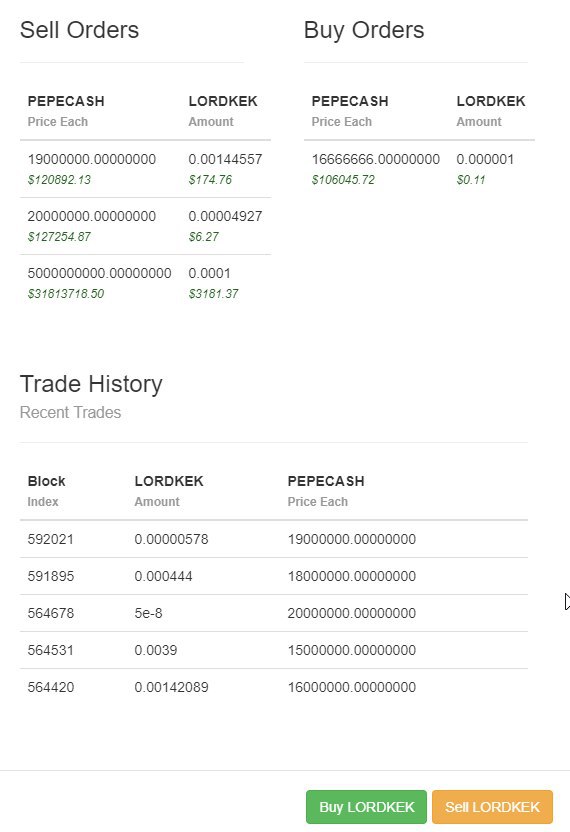The height and width of the screenshot is (832, 570).
Task: Click sell order amount 0.00144557
Action: [225, 159]
